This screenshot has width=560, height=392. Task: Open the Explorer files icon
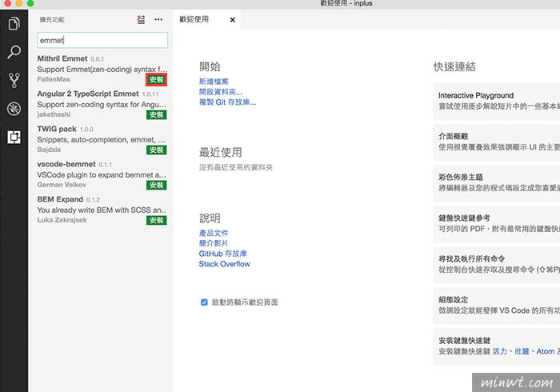point(14,24)
